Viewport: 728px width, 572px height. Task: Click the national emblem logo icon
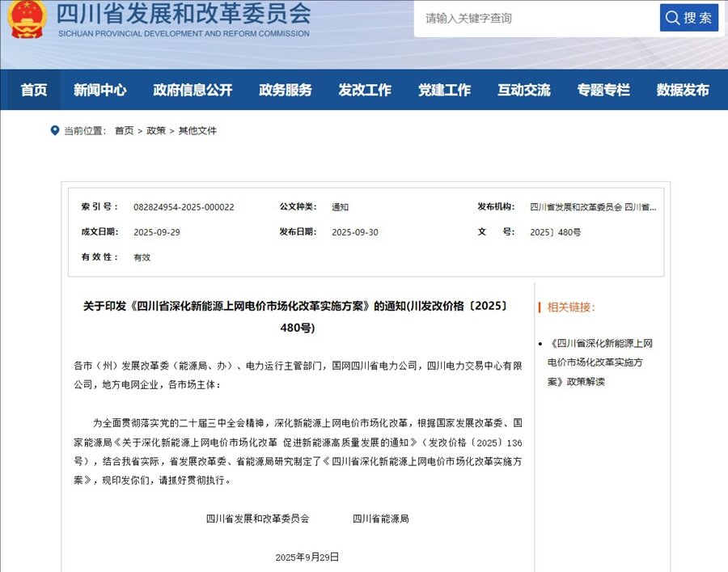[28, 19]
